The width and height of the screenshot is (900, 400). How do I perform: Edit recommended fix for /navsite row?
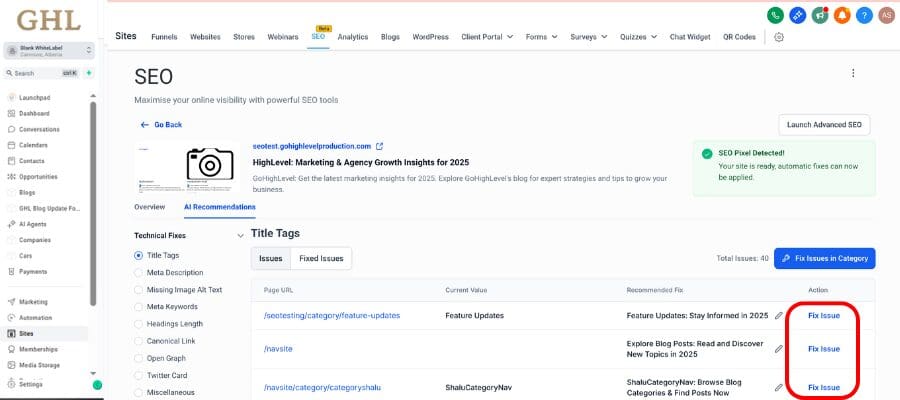(x=778, y=349)
